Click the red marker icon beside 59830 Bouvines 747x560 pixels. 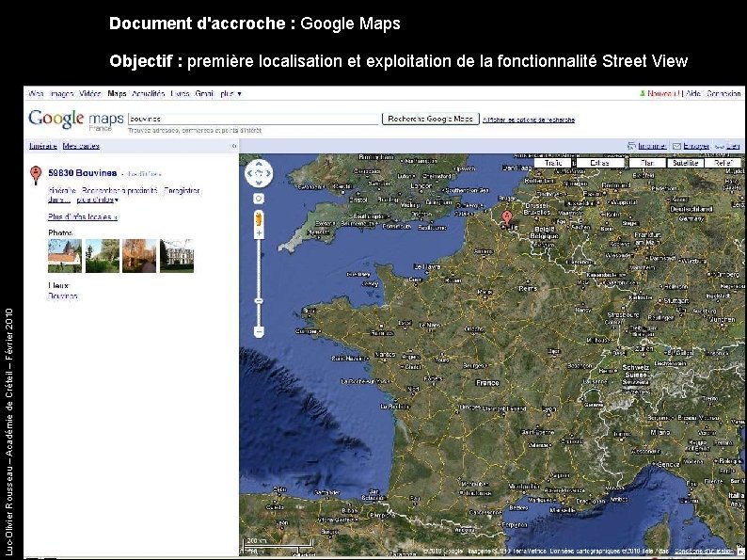point(36,175)
